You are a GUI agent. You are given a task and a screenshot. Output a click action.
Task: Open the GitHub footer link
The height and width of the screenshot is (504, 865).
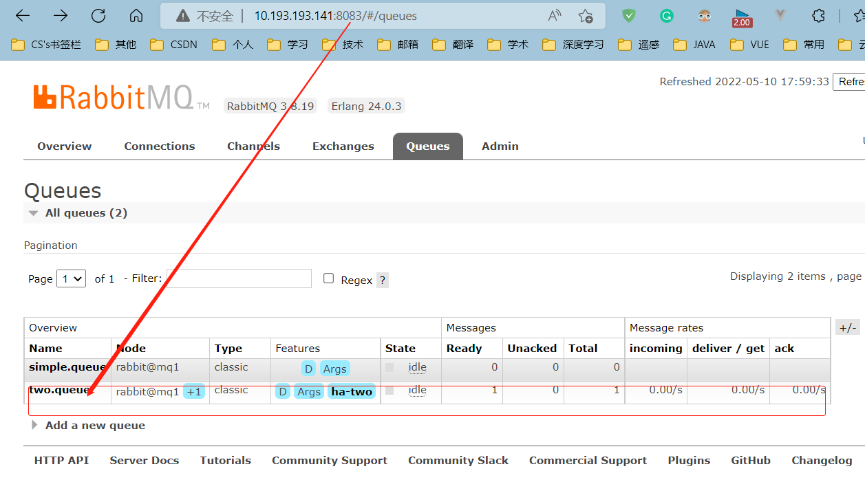pyautogui.click(x=750, y=461)
